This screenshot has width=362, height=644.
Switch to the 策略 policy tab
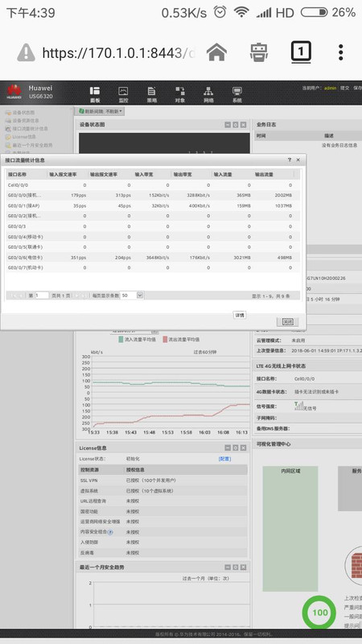coord(152,94)
